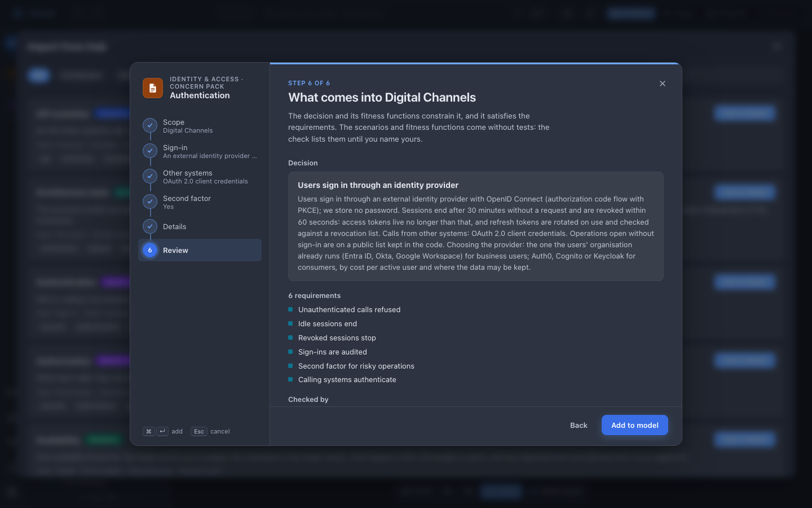Click 'Sign-ins are audited' requirement
812x508 pixels.
[328, 352]
